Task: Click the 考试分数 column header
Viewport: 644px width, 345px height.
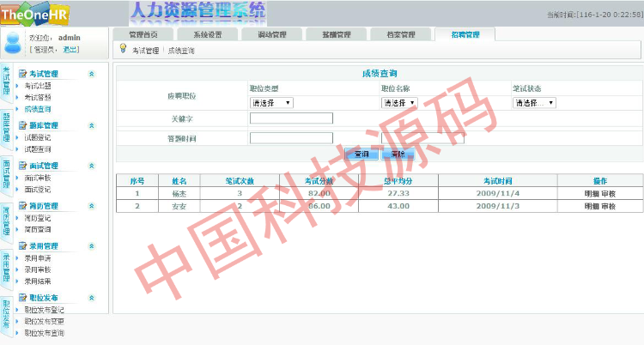Action: click(319, 181)
